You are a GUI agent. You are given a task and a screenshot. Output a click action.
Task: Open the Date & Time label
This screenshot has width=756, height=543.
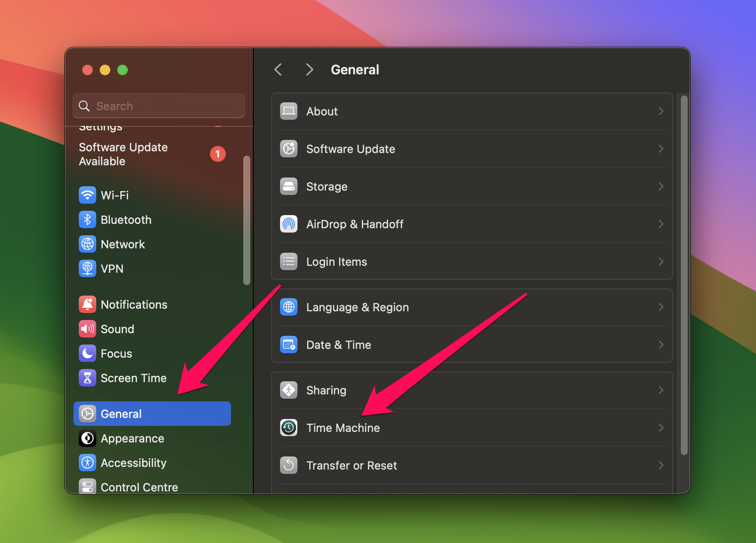coord(339,345)
